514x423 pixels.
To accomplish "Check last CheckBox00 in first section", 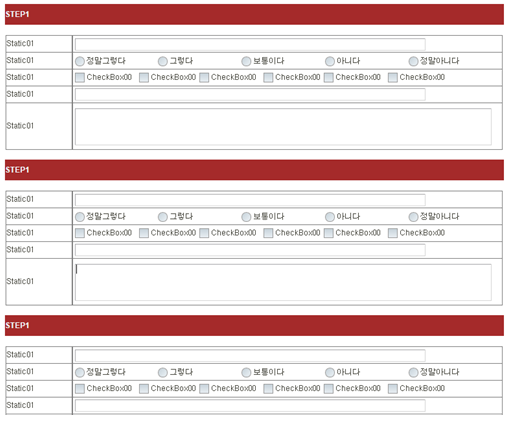I will click(393, 78).
